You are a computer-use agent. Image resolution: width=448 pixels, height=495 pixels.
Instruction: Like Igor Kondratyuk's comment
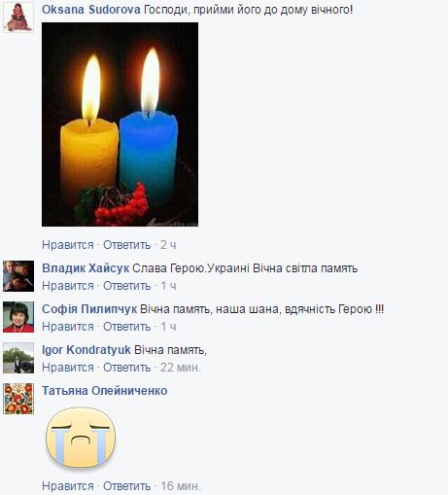click(x=68, y=368)
